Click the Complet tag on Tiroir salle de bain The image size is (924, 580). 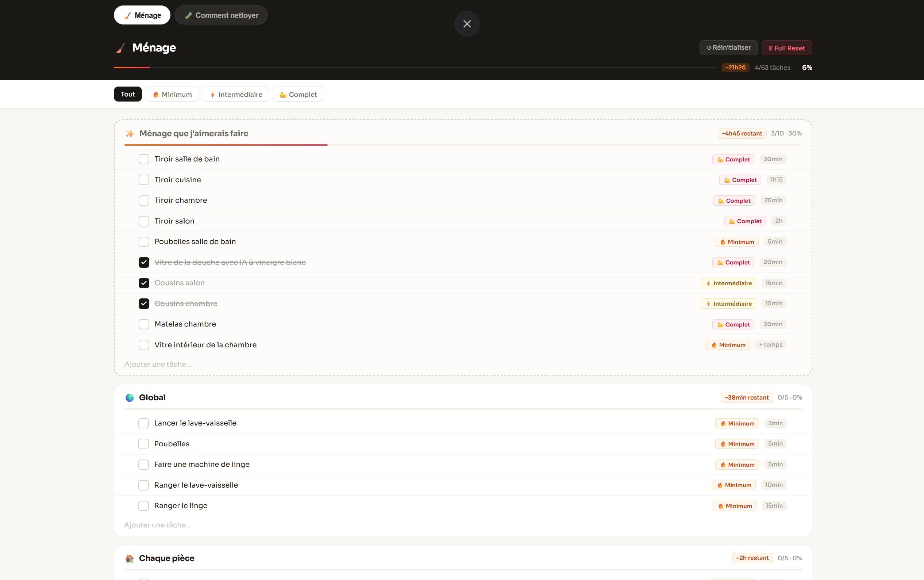tap(733, 159)
